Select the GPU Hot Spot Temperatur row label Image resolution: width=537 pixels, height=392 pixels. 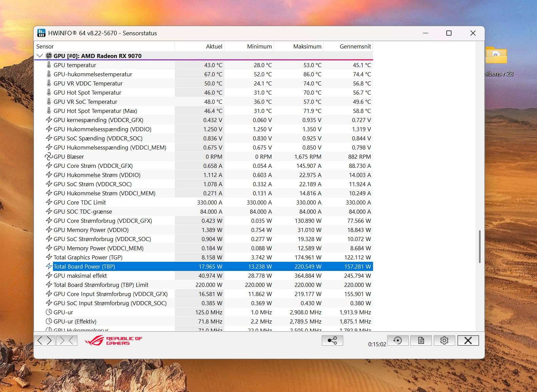click(87, 92)
